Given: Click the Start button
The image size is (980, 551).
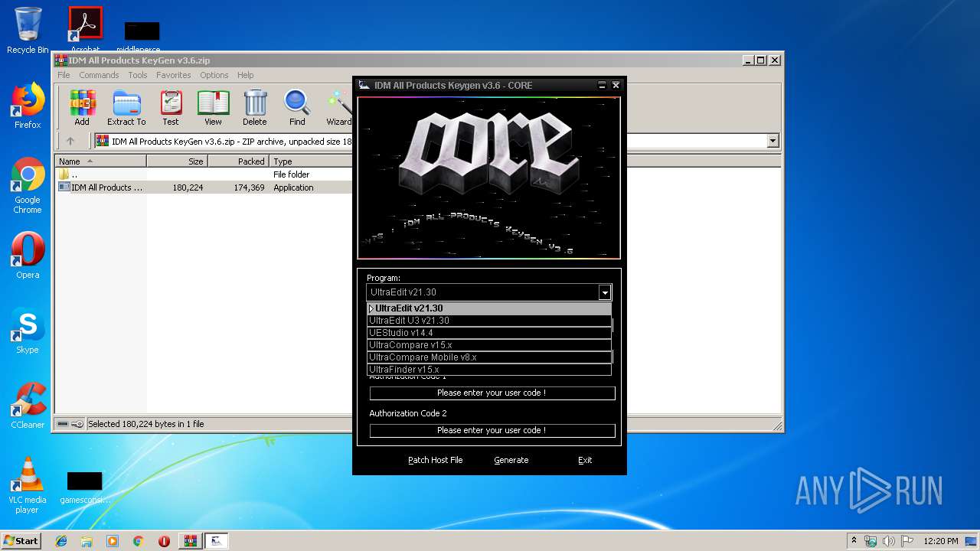Looking at the screenshot, I should coord(21,541).
